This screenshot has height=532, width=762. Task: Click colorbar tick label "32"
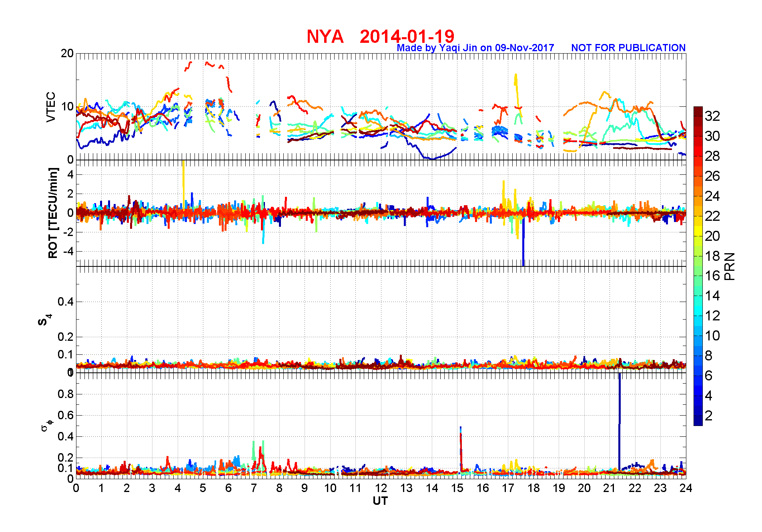tap(712, 116)
